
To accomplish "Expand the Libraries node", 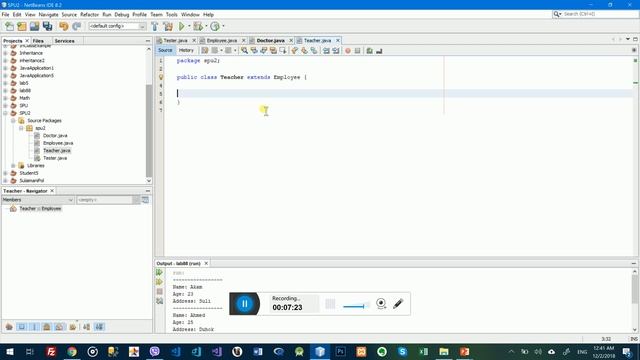I will click(x=13, y=166).
